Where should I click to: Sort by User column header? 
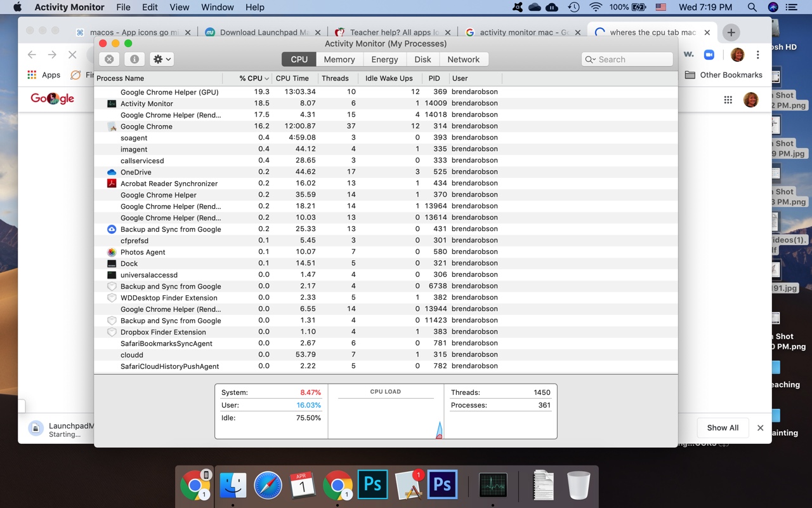tap(475, 78)
